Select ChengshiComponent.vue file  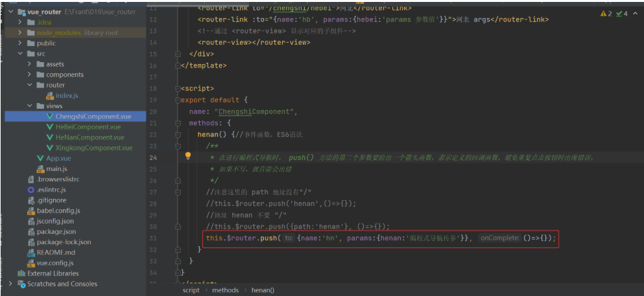(x=93, y=117)
